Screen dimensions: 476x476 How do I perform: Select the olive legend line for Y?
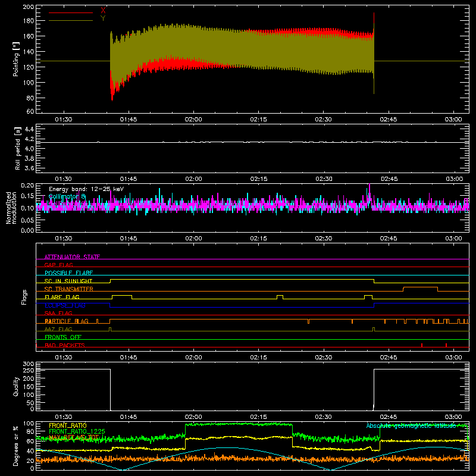click(x=71, y=21)
